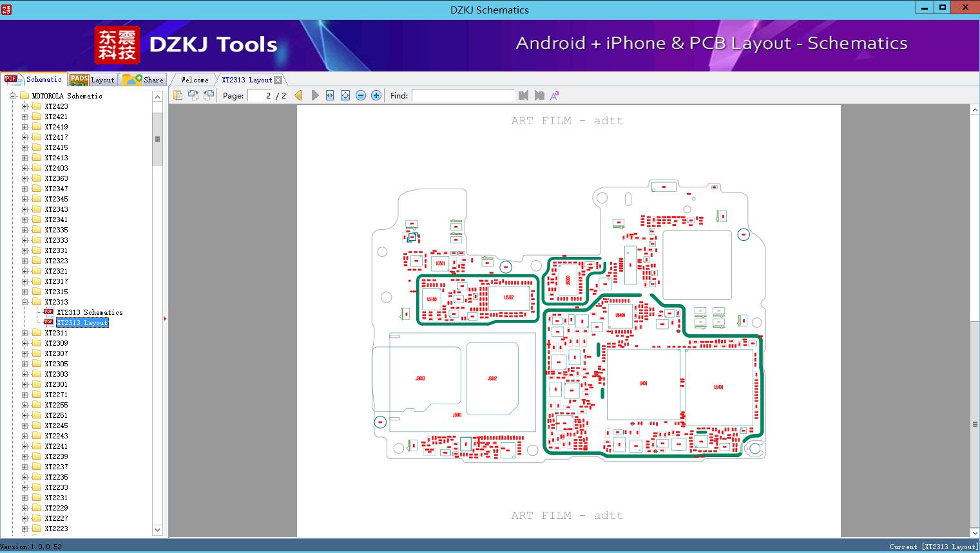Click document viewer scroll up arrow
The width and height of the screenshot is (980, 553).
click(x=975, y=110)
